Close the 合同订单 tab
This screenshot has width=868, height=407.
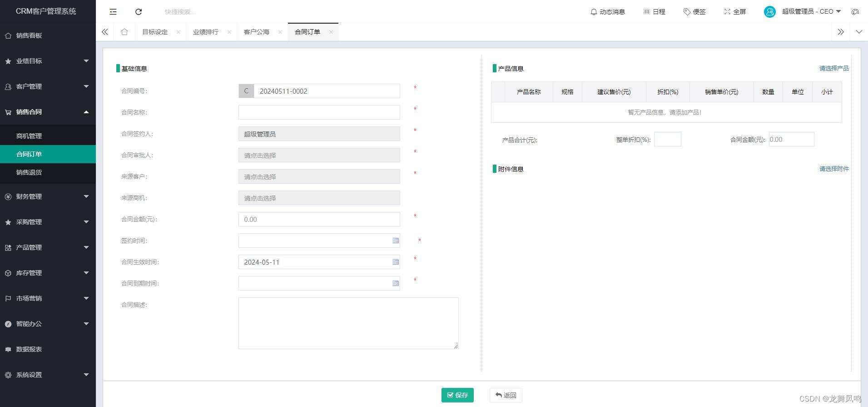click(331, 32)
